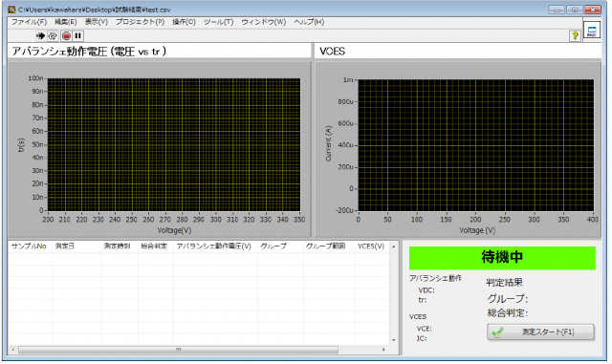Click the red Abort Execution button
This screenshot has width=612, height=364.
[x=66, y=36]
